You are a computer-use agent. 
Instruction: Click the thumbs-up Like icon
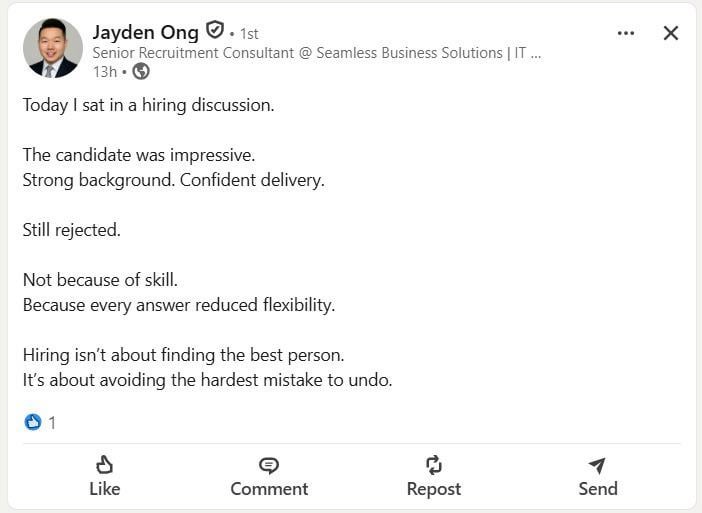point(104,465)
